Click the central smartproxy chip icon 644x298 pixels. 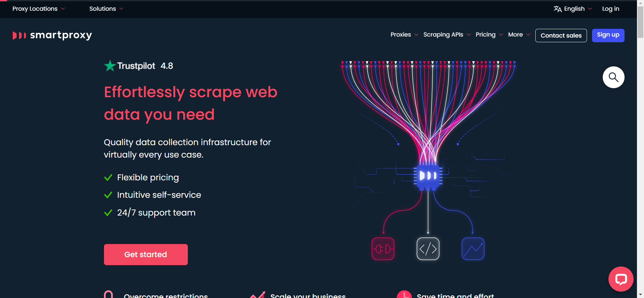(x=428, y=176)
